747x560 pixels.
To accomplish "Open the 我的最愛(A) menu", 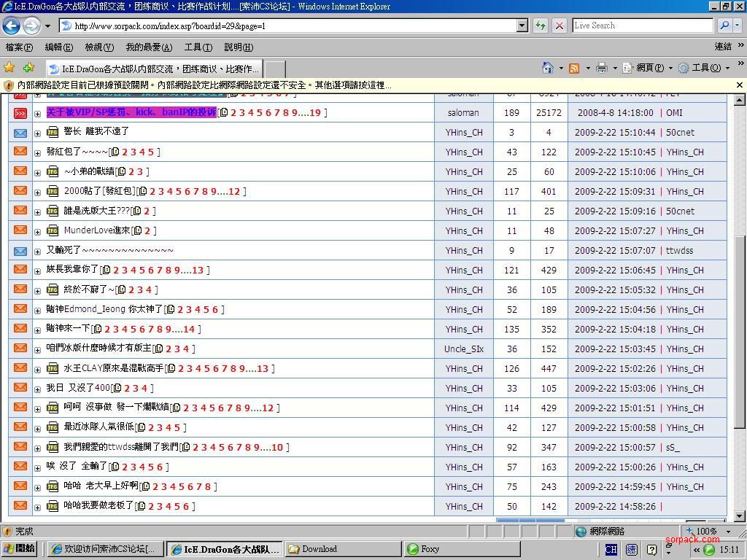I will 148,47.
